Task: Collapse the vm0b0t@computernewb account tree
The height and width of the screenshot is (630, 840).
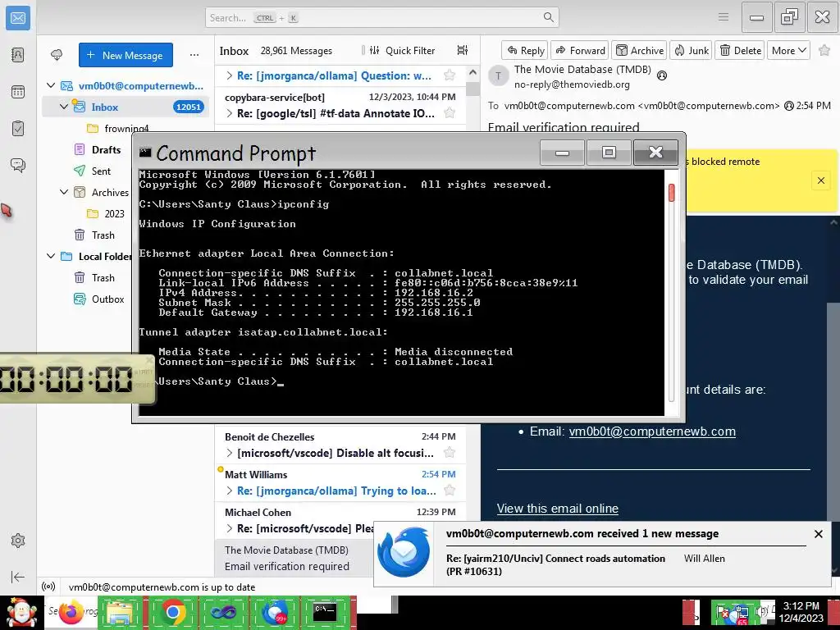Action: coord(52,85)
